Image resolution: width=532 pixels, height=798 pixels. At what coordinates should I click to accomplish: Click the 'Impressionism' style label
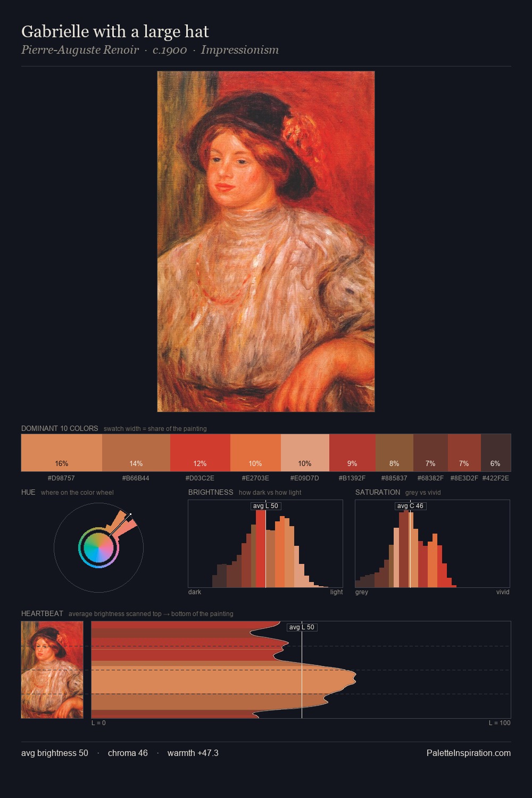pos(240,50)
